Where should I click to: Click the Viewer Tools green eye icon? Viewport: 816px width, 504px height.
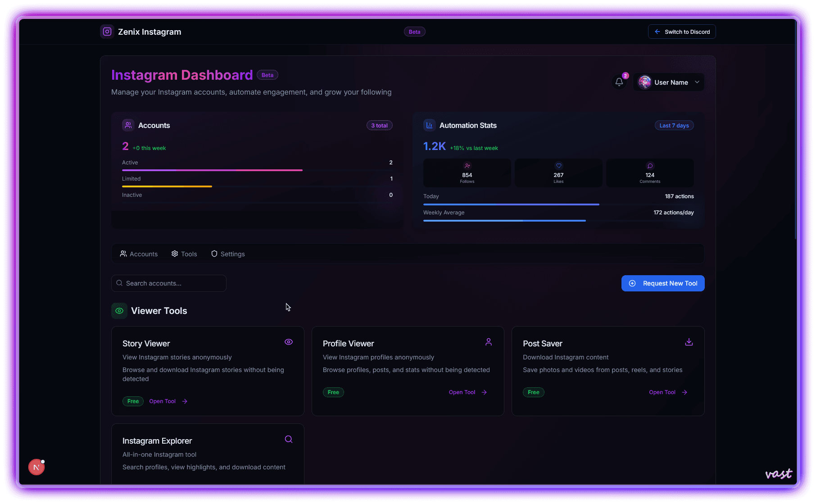119,311
